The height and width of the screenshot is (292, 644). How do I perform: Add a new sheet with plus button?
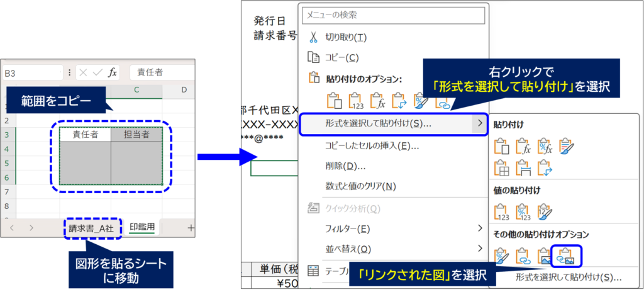click(x=191, y=228)
